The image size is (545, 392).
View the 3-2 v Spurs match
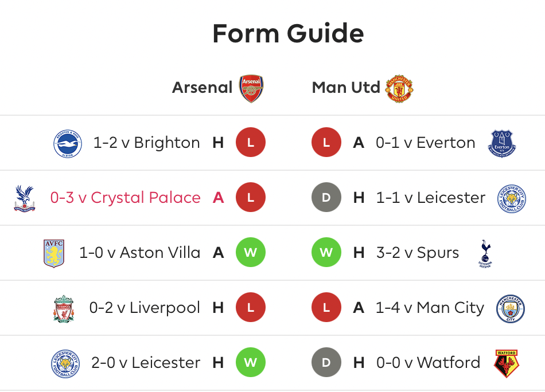(418, 253)
